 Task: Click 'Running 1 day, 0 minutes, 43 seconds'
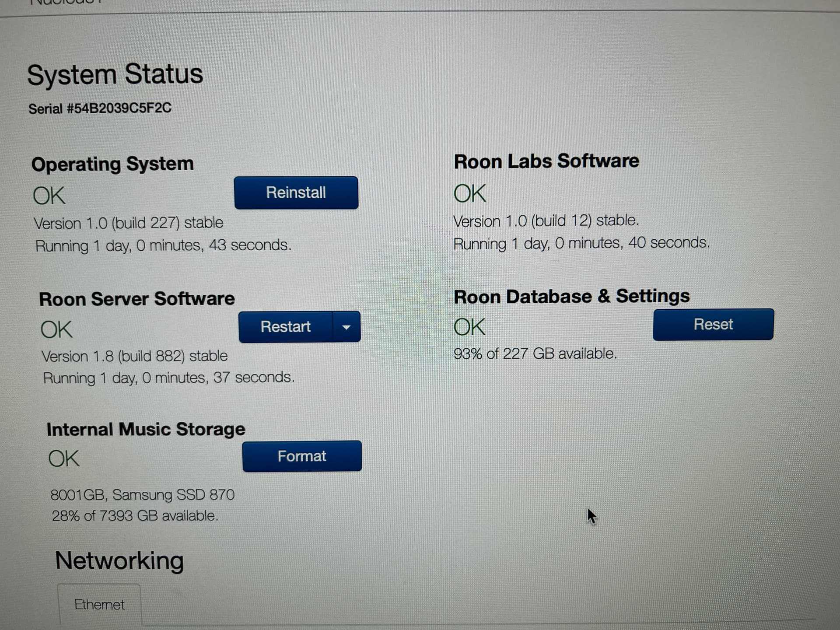163,245
